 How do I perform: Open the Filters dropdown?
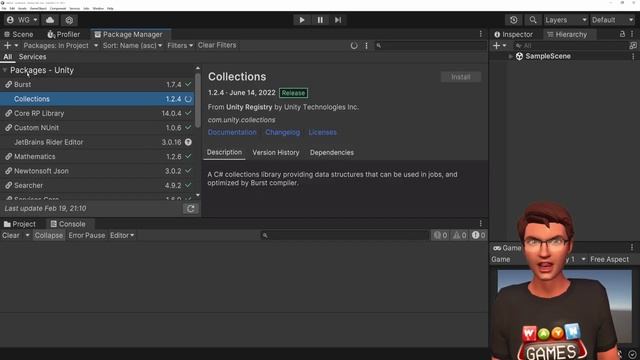180,45
